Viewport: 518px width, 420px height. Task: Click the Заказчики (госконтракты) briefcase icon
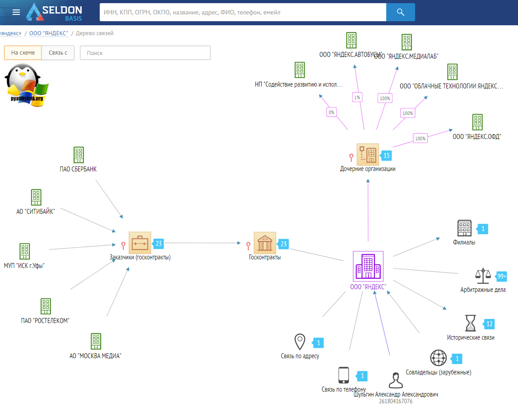click(139, 243)
